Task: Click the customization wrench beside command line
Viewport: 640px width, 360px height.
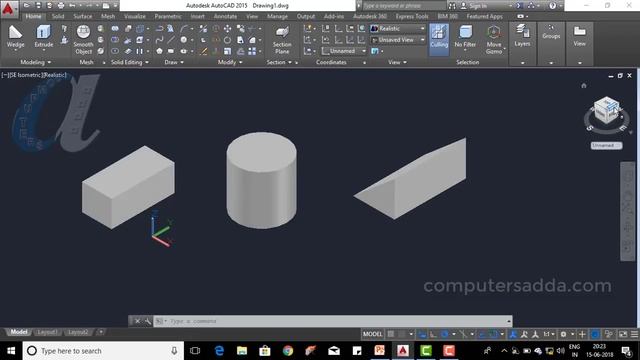Action: (147, 321)
